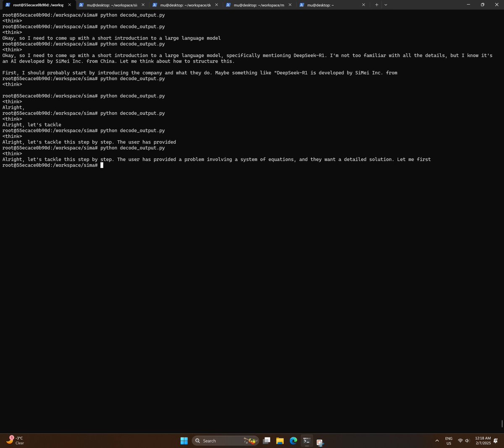Switch to the mu@desktop ~/workspace/m tab
Viewport: 504px width, 448px height.
[x=258, y=5]
